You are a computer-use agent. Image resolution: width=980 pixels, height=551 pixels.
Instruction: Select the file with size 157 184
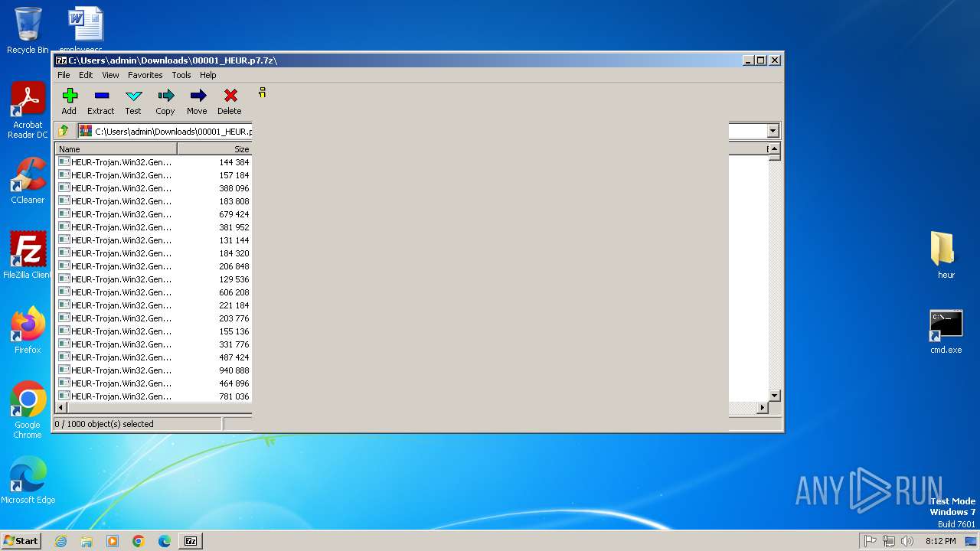pos(153,175)
